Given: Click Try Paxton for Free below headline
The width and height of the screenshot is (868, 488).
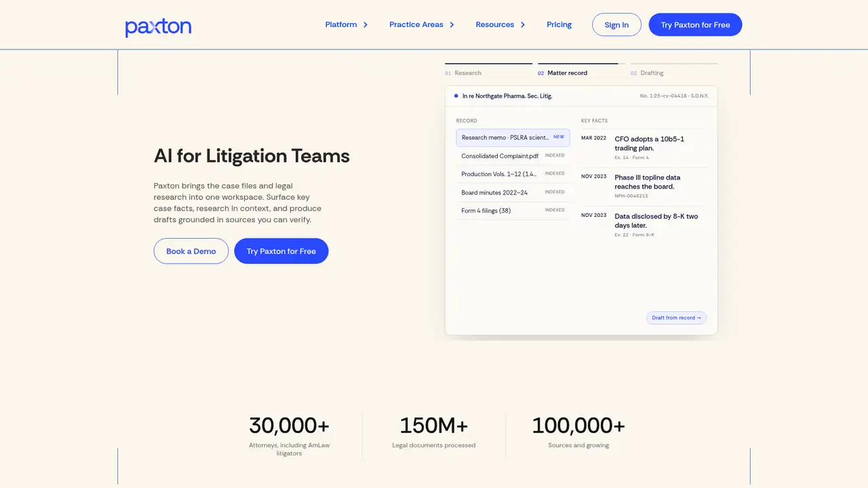Looking at the screenshot, I should (x=281, y=251).
